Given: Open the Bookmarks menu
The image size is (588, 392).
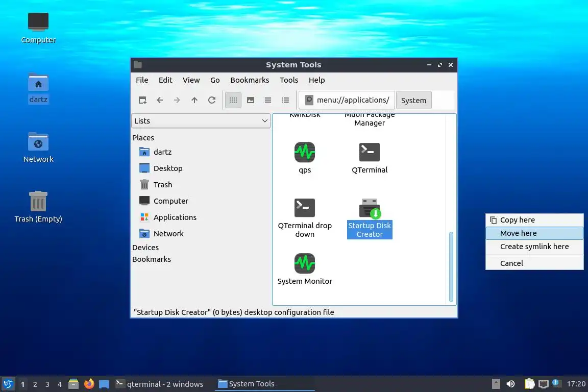Looking at the screenshot, I should click(x=250, y=80).
